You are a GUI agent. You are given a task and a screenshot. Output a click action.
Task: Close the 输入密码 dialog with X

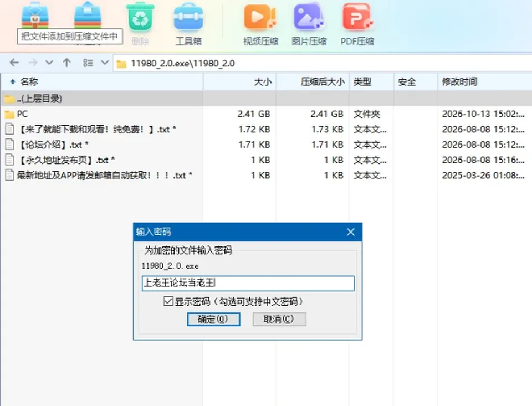click(x=351, y=232)
